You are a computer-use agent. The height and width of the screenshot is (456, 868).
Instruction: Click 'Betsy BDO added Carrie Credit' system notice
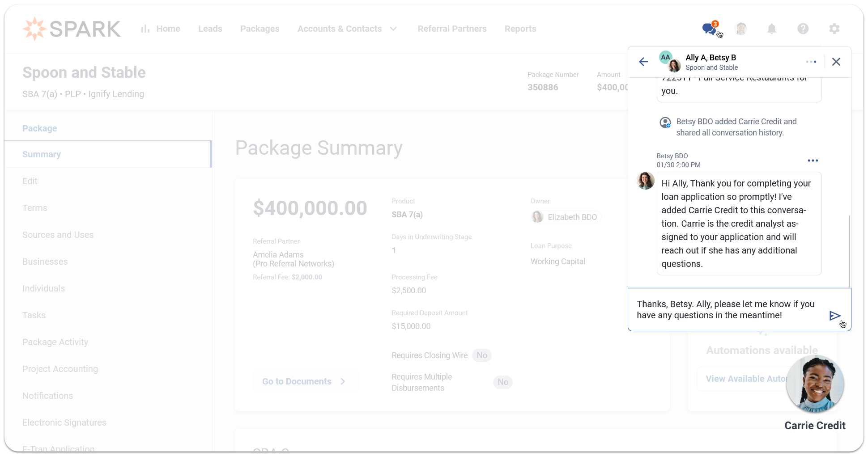[736, 127]
